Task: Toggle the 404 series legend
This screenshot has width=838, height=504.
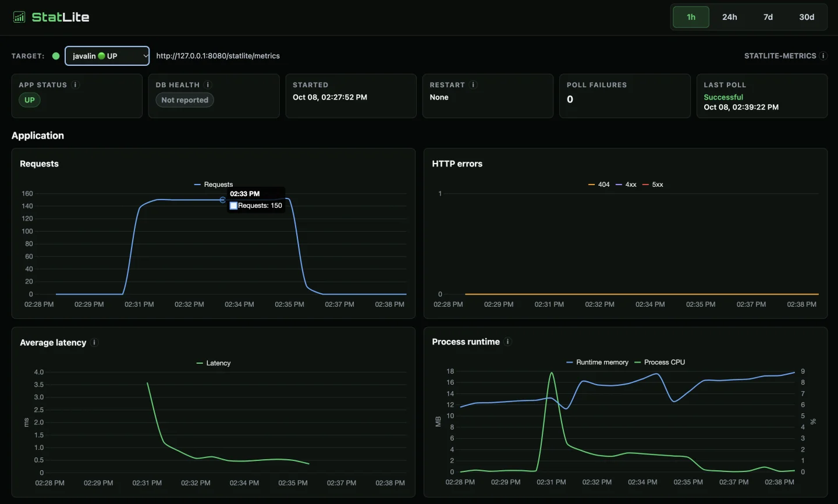Action: point(599,184)
